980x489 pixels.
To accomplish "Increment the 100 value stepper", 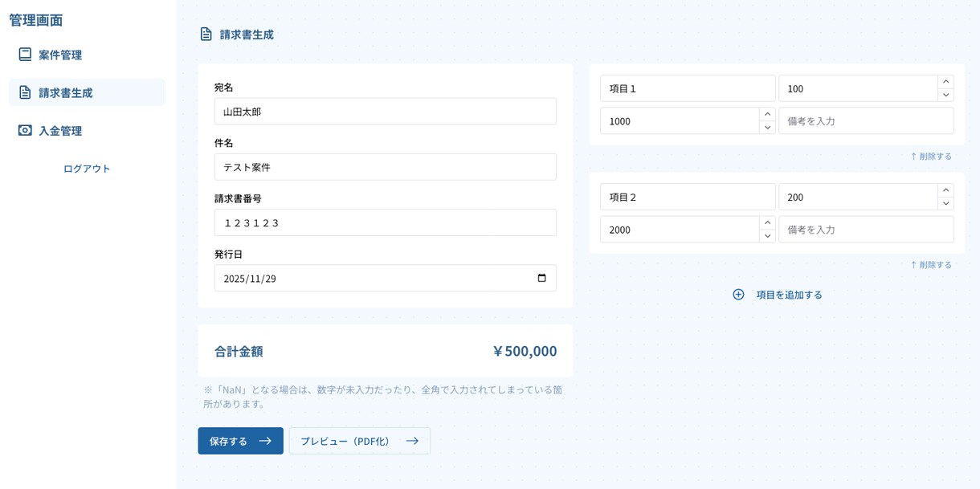I will (x=946, y=82).
